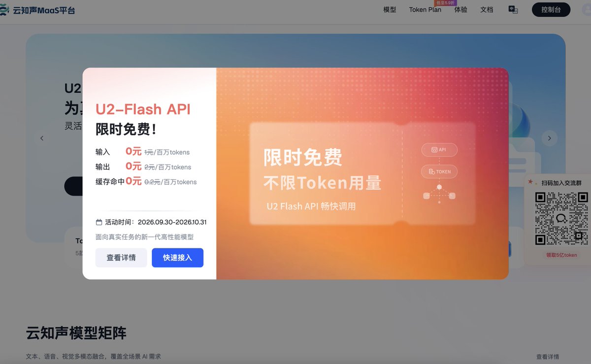Click the 输入 0元 price row
This screenshot has height=364, width=591.
coord(143,152)
